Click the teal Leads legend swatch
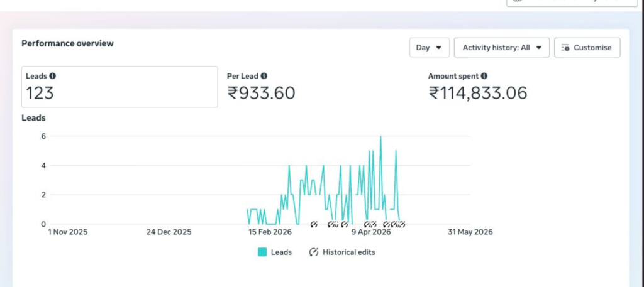 point(262,252)
